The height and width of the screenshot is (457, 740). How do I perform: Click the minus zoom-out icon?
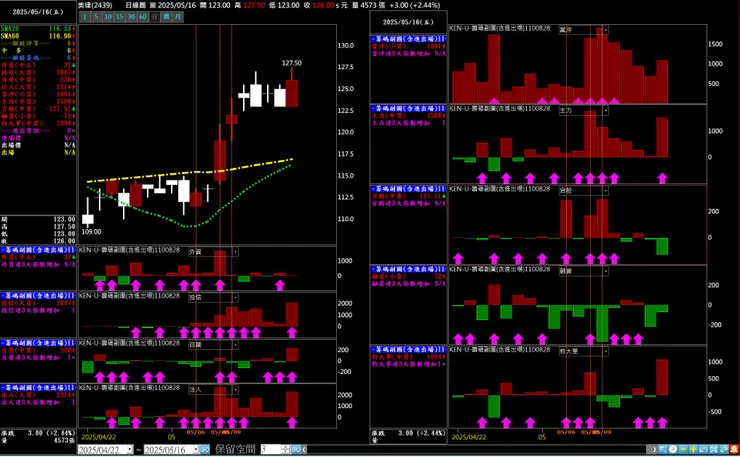tap(683, 449)
